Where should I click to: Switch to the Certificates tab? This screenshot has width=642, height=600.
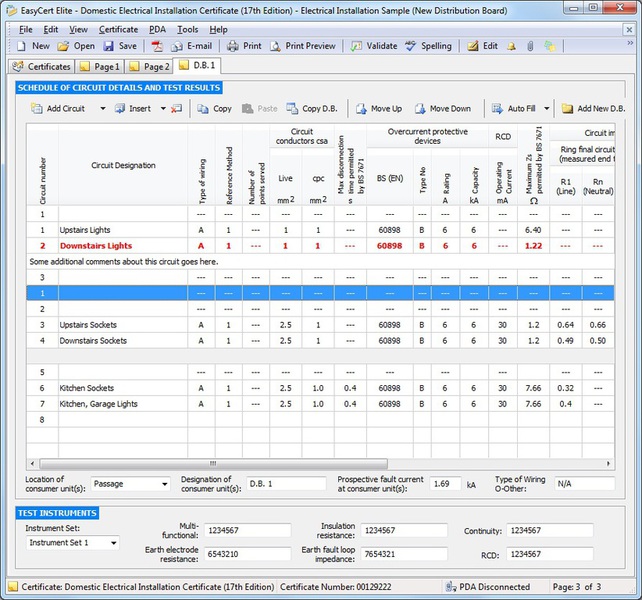(x=41, y=67)
